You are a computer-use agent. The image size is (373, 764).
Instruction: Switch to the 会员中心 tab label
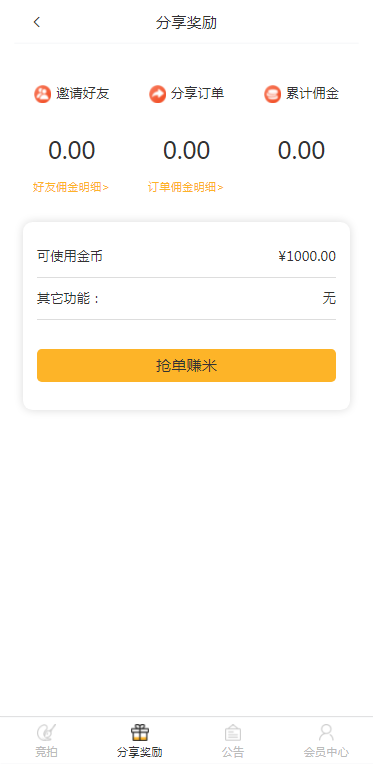tap(326, 752)
